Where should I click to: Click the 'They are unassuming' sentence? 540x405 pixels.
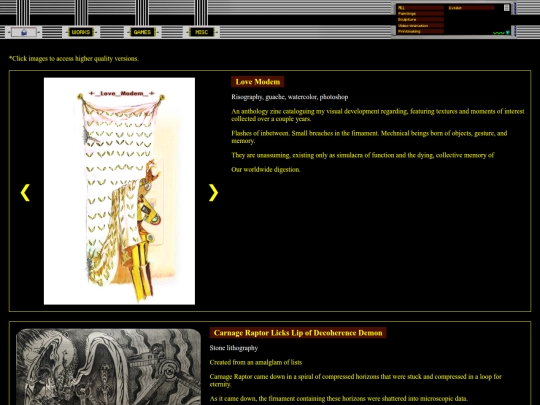coord(363,155)
